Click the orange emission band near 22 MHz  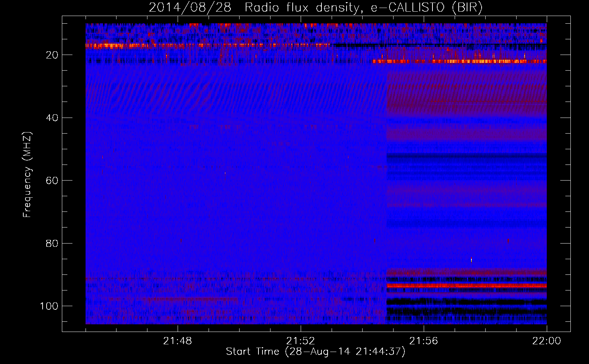click(x=459, y=62)
